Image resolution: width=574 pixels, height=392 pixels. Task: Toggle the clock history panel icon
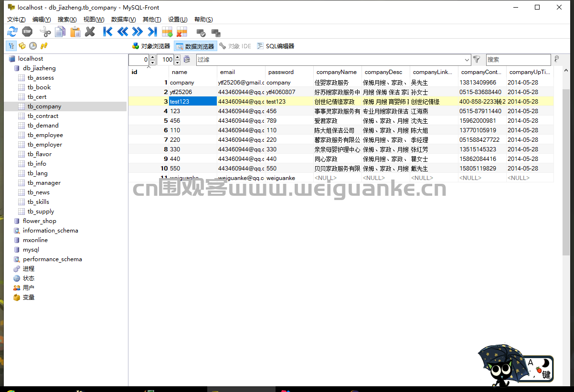coord(33,46)
